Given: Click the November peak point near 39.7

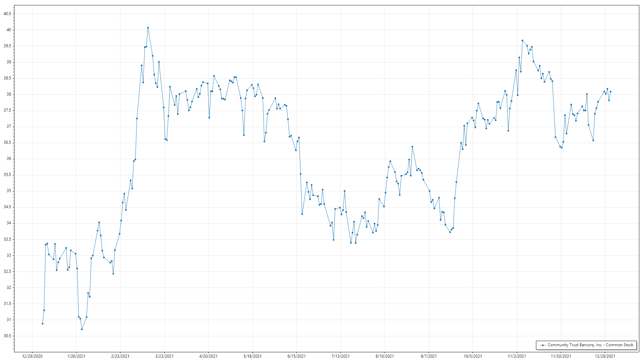Looking at the screenshot, I should [x=522, y=41].
